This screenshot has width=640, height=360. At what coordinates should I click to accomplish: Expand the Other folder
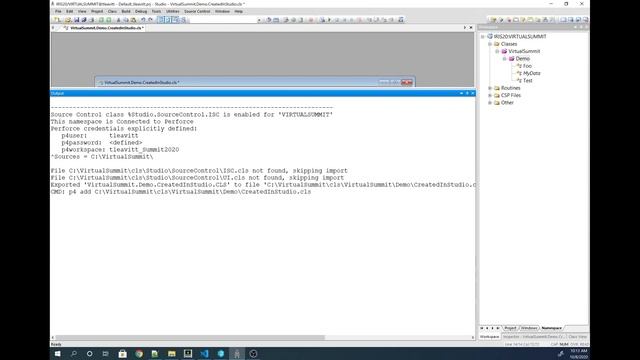point(490,103)
